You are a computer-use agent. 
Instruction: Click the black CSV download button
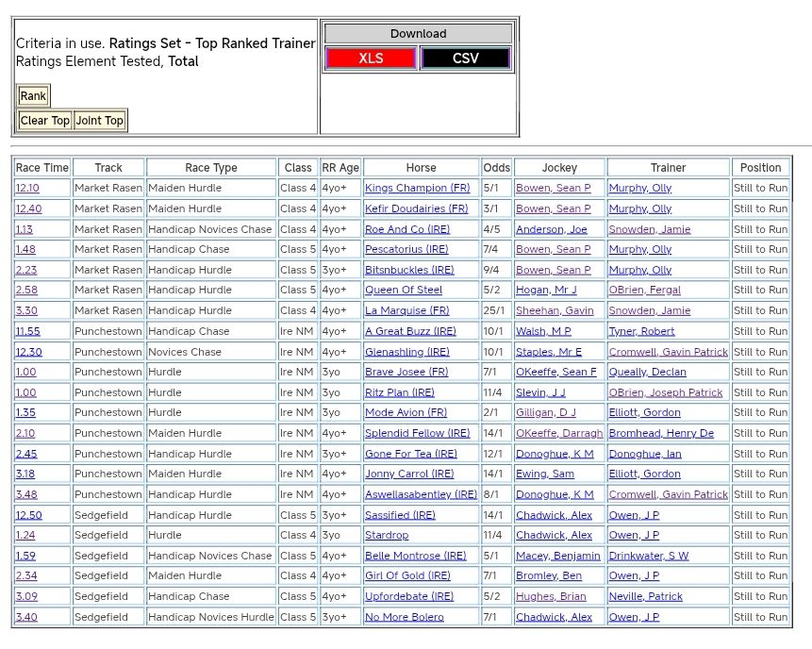pyautogui.click(x=465, y=58)
